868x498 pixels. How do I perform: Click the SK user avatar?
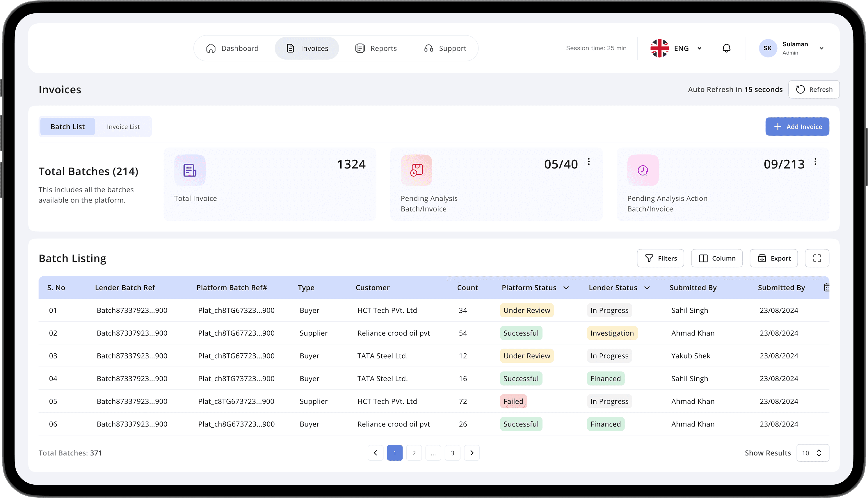coord(767,48)
